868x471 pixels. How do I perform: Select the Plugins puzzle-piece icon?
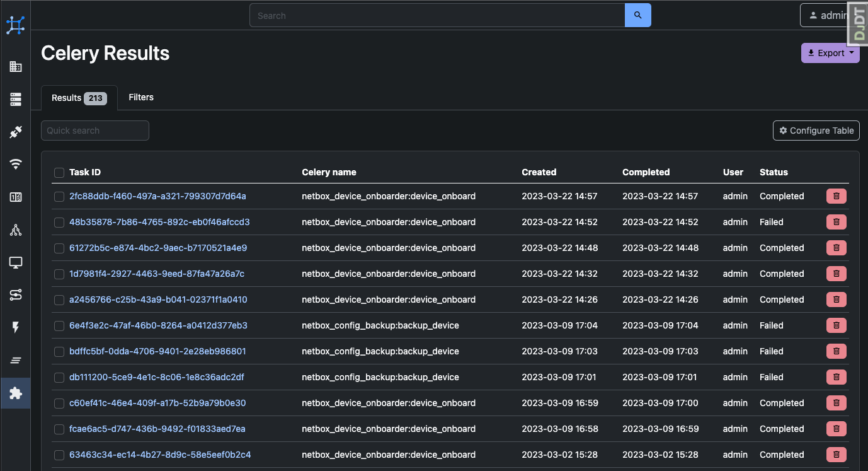coord(16,392)
